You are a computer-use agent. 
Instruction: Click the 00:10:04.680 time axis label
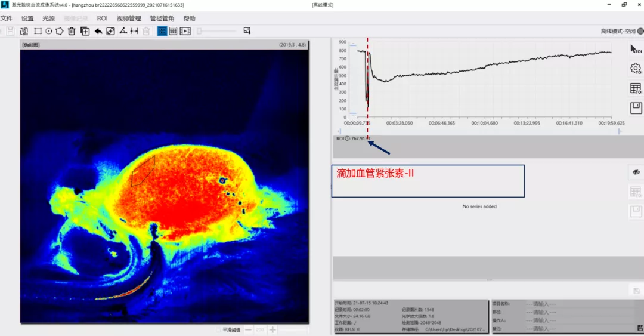484,123
